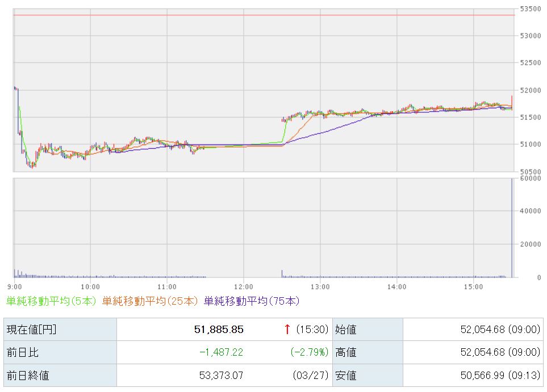Click the 12:00 label on the time axis
547x392 pixels.
click(243, 286)
